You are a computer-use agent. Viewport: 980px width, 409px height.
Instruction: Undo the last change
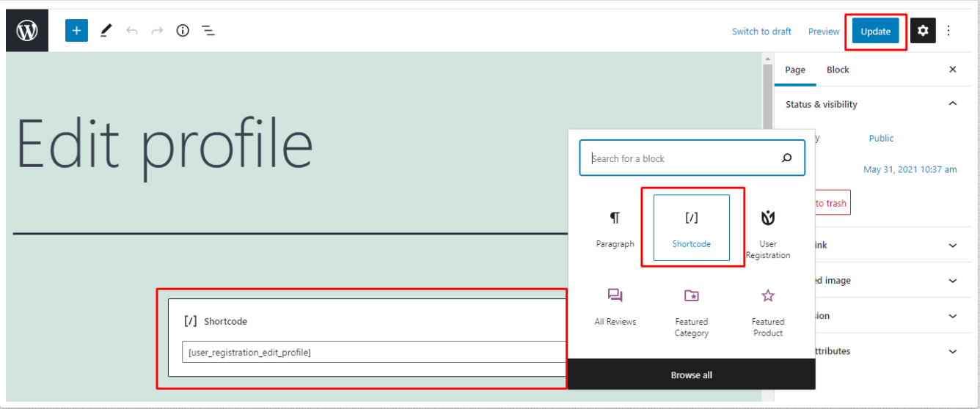pyautogui.click(x=132, y=31)
